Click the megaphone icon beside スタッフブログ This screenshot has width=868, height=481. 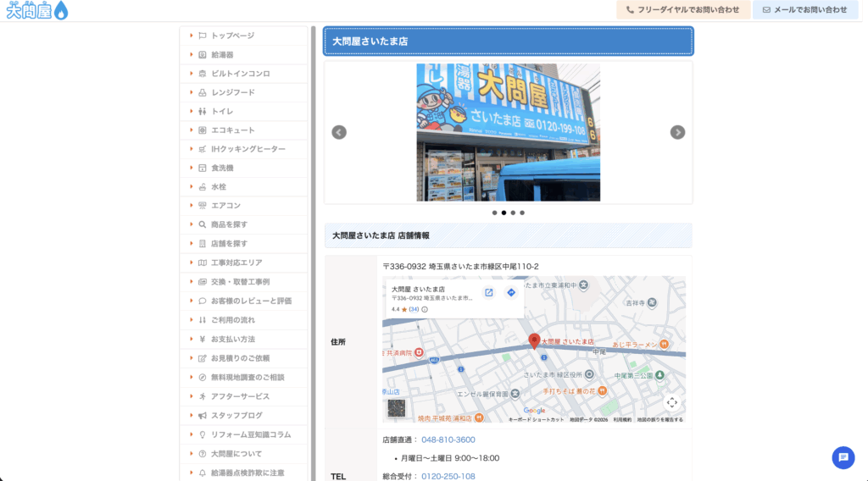coord(202,415)
